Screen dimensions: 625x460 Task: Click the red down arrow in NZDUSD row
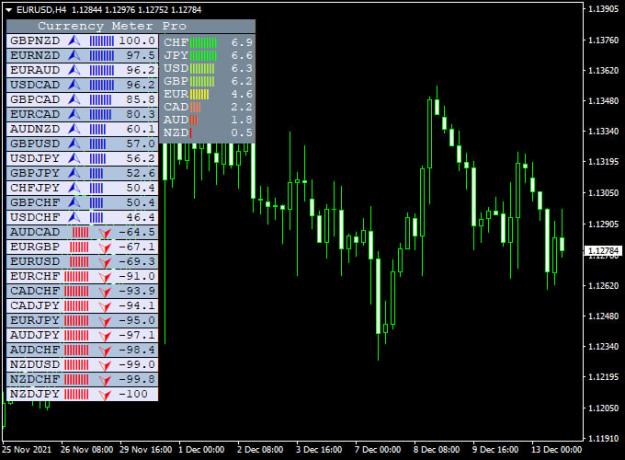coord(105,366)
